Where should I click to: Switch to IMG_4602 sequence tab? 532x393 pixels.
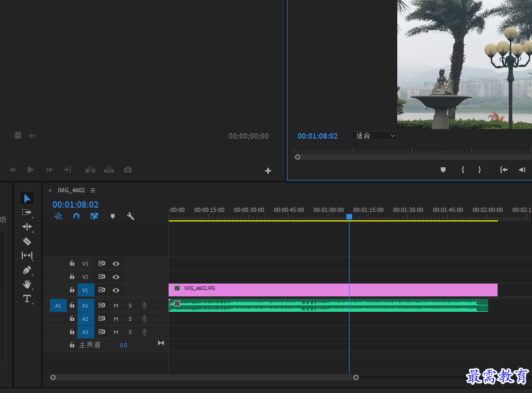[x=71, y=190]
